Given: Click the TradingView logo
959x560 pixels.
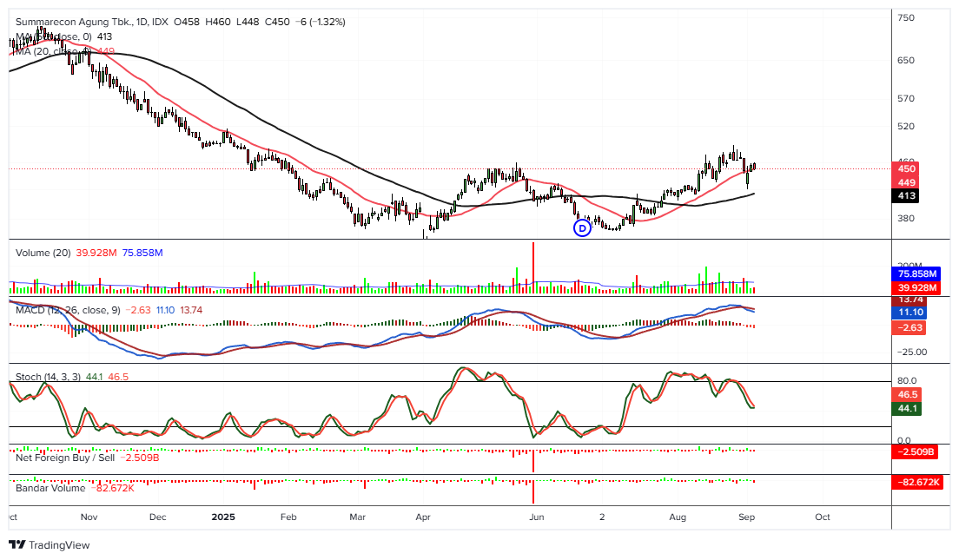Looking at the screenshot, I should coord(50,544).
